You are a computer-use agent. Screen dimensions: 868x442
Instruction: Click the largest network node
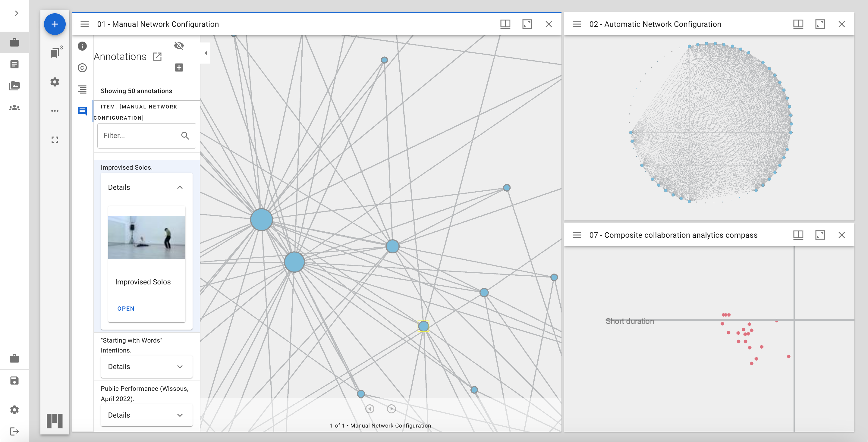[x=262, y=220]
